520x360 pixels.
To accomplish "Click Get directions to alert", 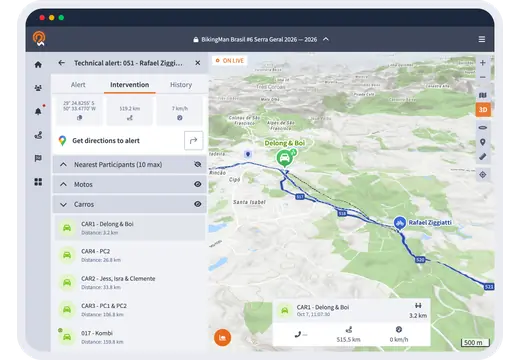I will pos(106,141).
